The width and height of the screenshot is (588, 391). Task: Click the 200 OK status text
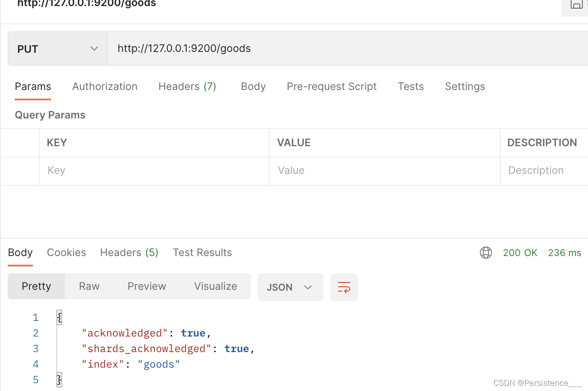pos(520,253)
